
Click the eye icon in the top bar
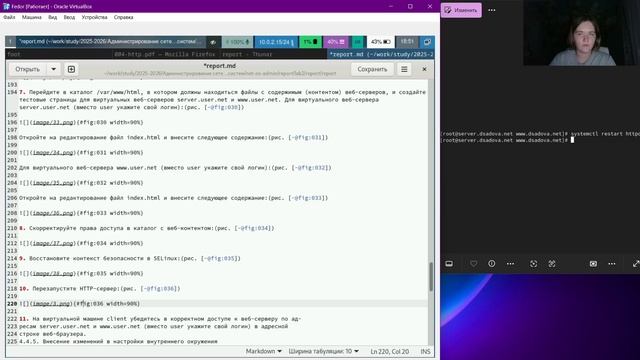point(213,42)
